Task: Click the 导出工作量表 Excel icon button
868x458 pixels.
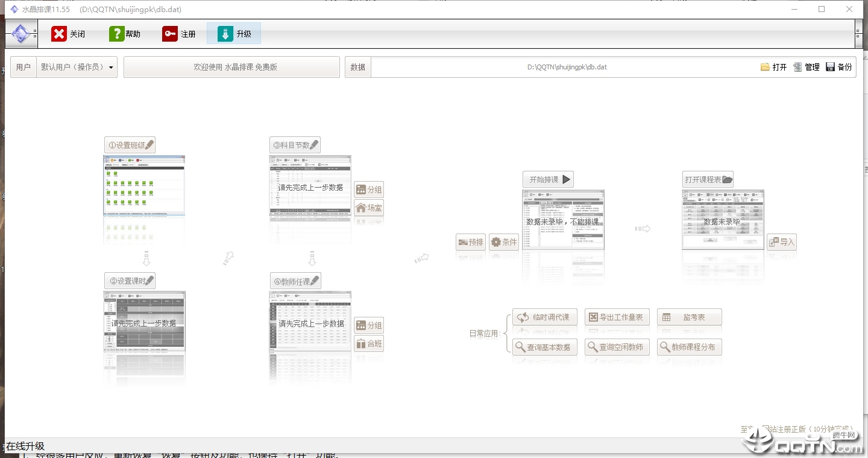Action: 617,317
